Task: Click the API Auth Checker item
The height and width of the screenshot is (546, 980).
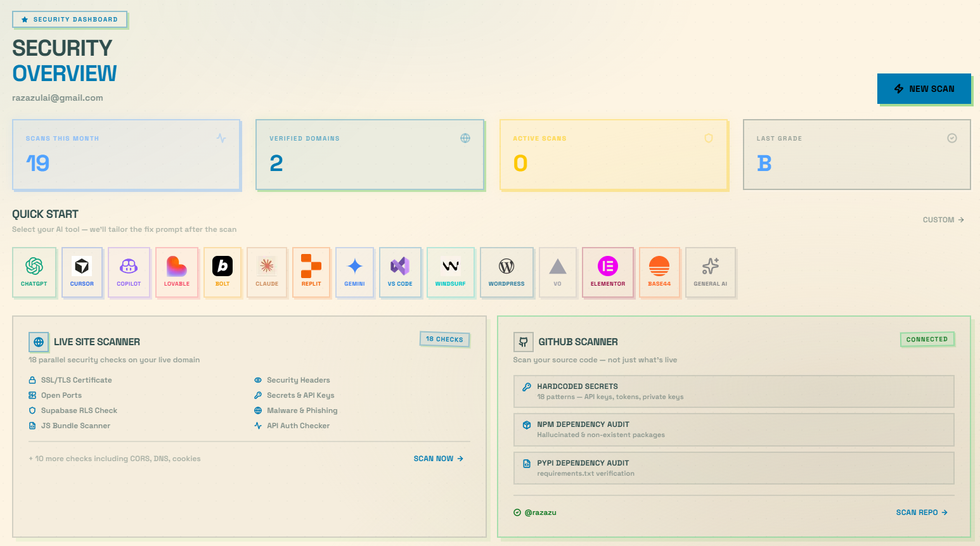Action: click(292, 426)
